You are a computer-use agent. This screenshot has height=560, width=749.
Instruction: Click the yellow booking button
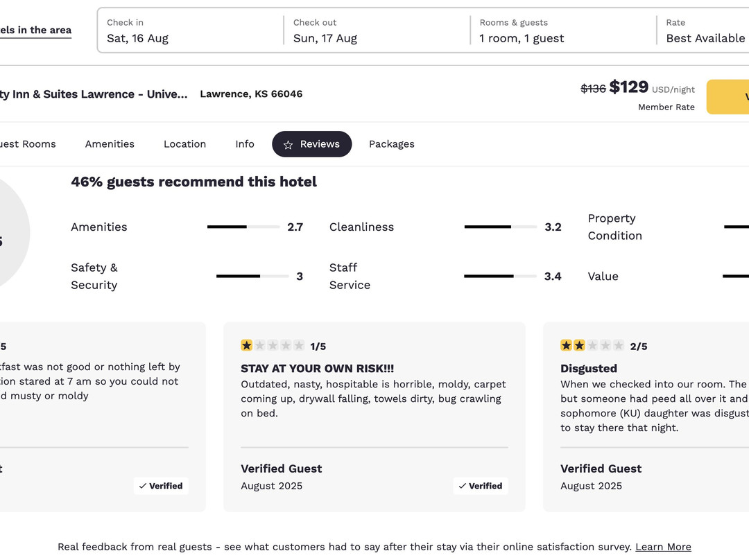(732, 97)
